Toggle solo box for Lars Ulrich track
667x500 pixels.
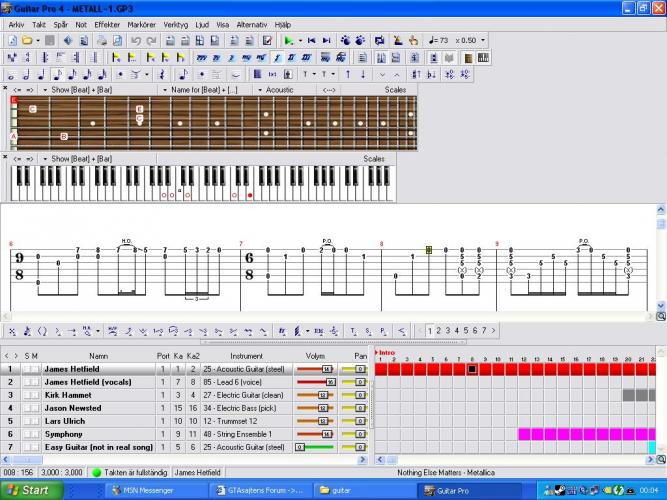(x=26, y=421)
